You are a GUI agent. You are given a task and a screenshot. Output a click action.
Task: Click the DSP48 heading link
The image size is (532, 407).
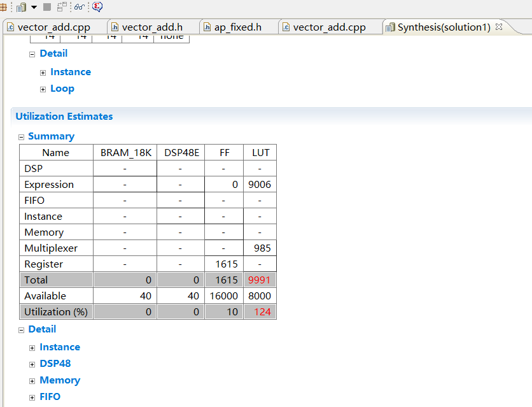(x=55, y=364)
